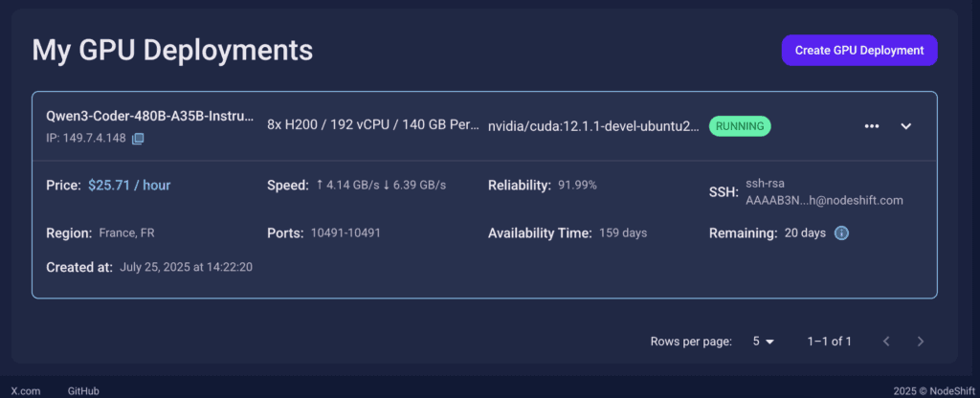The width and height of the screenshot is (980, 398).
Task: Click the nvidia/cuda image name
Action: click(593, 126)
